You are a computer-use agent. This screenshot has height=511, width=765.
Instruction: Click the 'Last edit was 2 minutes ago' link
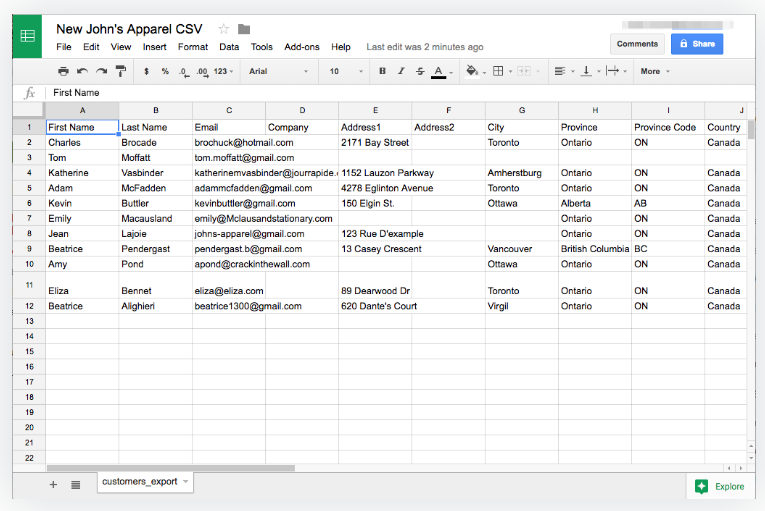tap(424, 47)
